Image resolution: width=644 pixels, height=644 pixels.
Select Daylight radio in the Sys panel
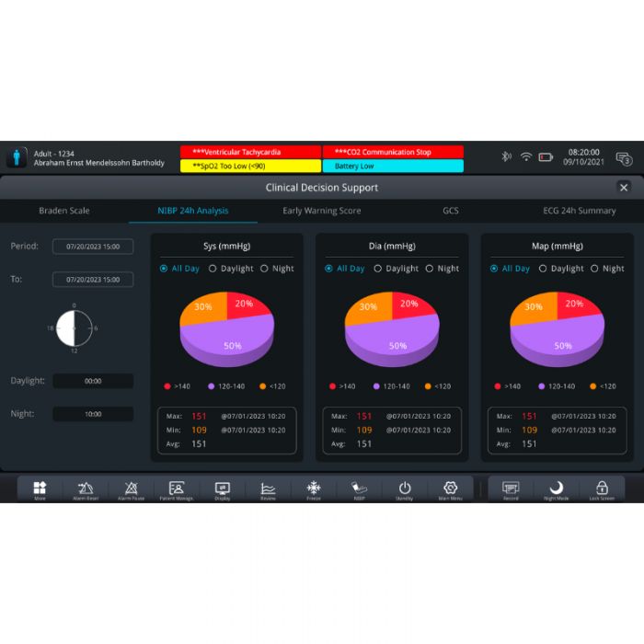pyautogui.click(x=213, y=269)
